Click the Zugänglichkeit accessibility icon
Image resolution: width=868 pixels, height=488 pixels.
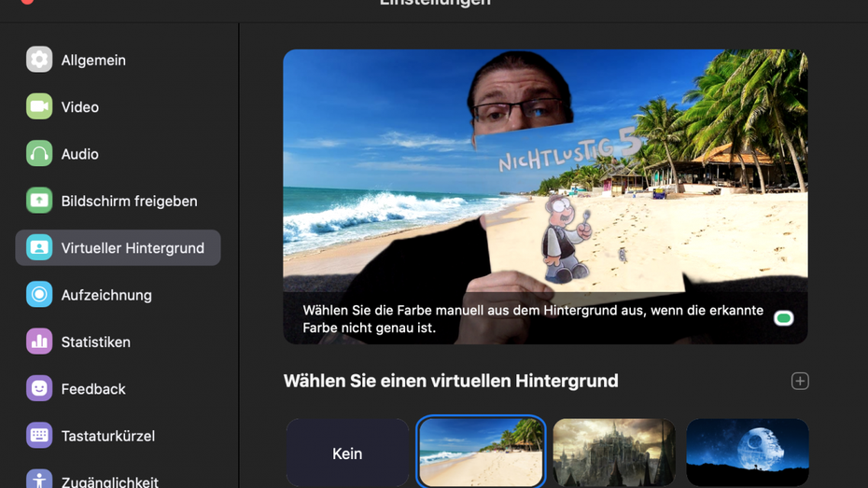[39, 480]
